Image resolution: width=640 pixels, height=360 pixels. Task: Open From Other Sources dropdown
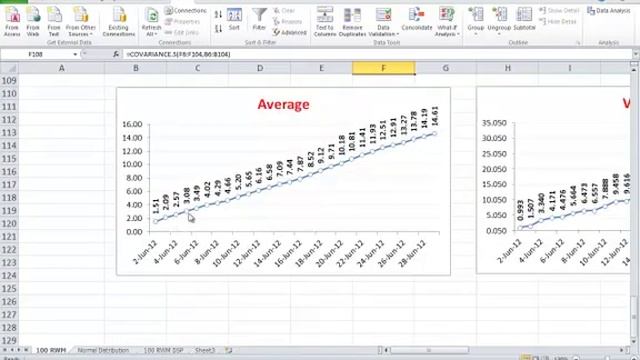pyautogui.click(x=80, y=22)
